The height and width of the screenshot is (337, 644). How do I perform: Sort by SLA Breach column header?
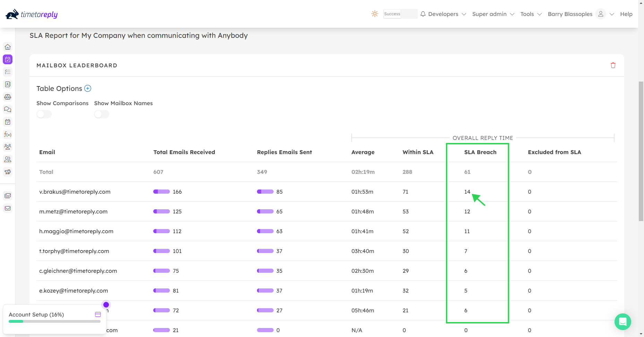(x=480, y=152)
